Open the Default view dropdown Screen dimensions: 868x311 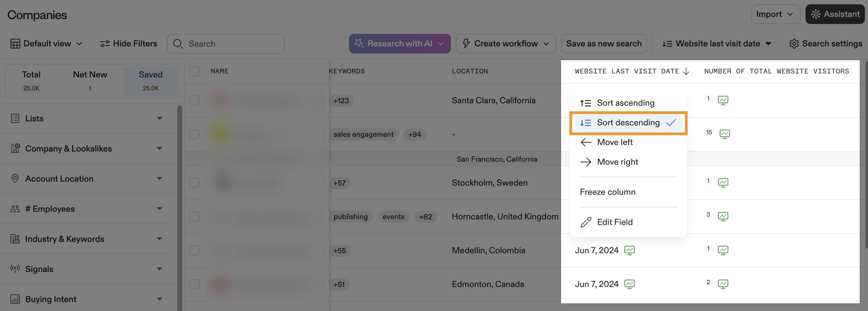click(x=47, y=43)
